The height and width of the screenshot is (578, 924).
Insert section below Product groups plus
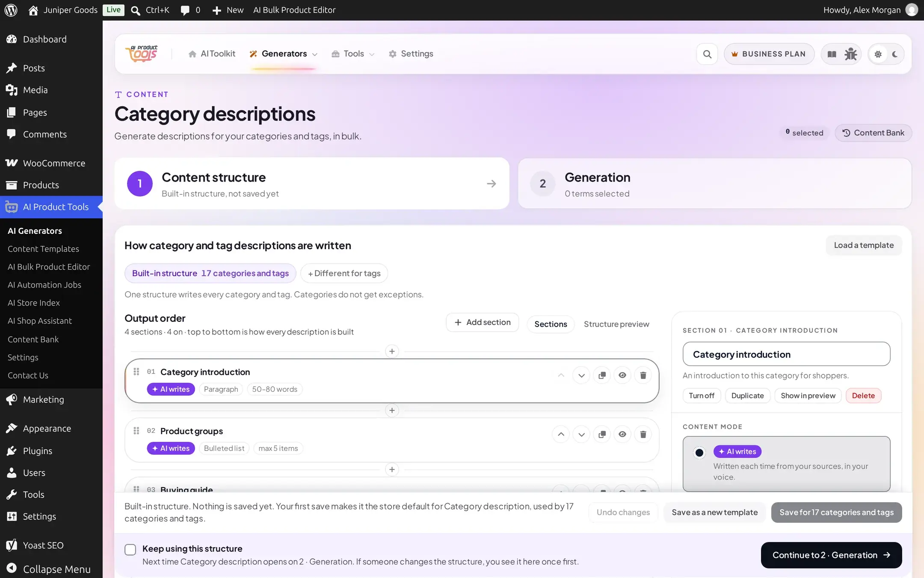pos(392,469)
